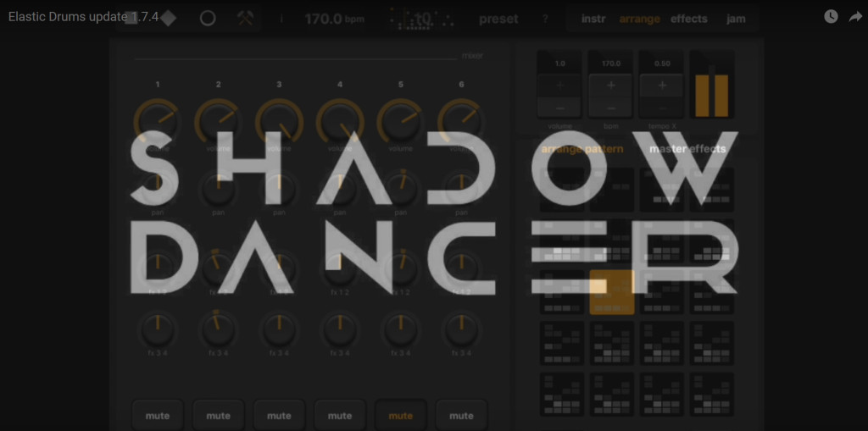Viewport: 868px width, 431px height.
Task: Click the channel 5 fx 3 4 knob
Action: click(x=401, y=329)
